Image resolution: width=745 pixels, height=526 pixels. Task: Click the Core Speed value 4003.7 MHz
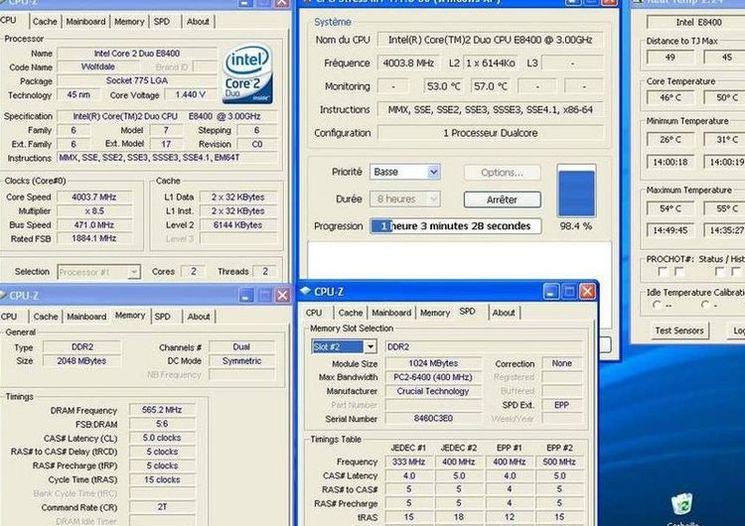[94, 197]
